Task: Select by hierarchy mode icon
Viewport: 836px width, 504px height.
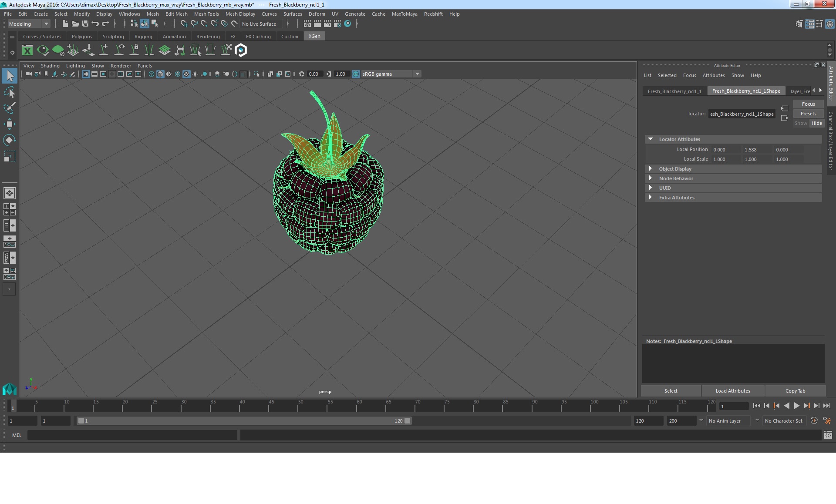Action: (135, 24)
